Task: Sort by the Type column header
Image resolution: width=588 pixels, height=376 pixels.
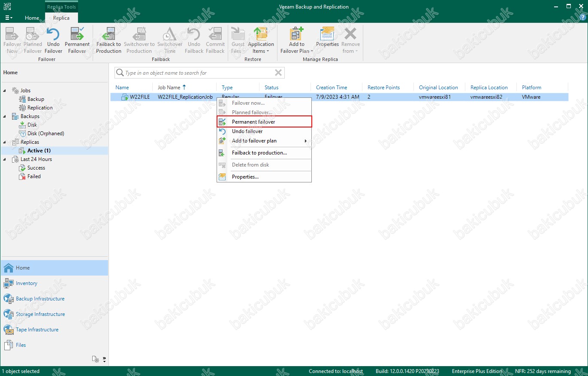Action: (227, 88)
